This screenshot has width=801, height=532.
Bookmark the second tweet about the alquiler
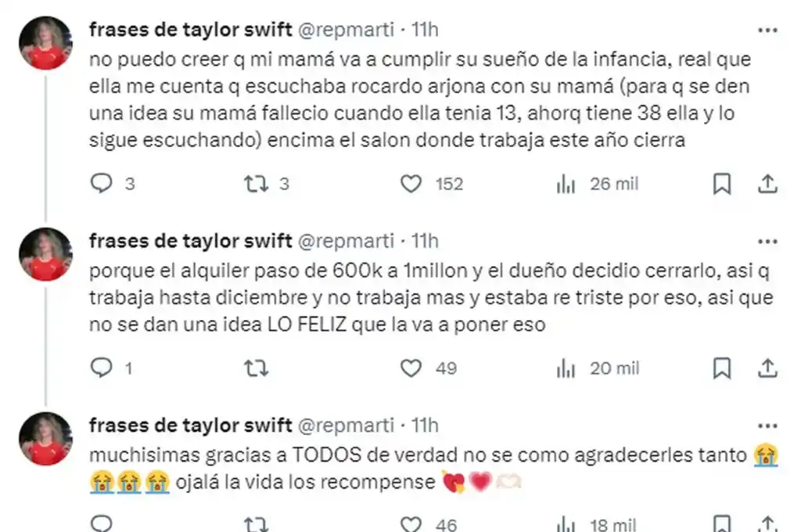pyautogui.click(x=723, y=368)
